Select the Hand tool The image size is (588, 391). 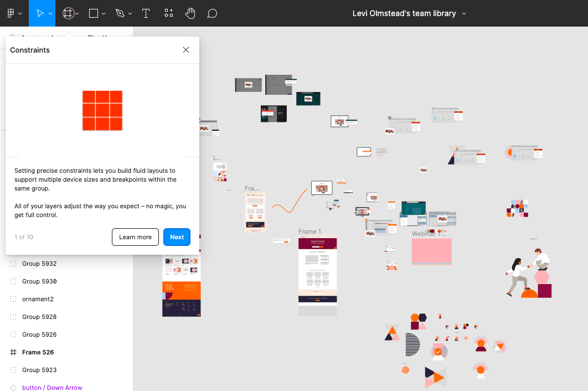(190, 13)
